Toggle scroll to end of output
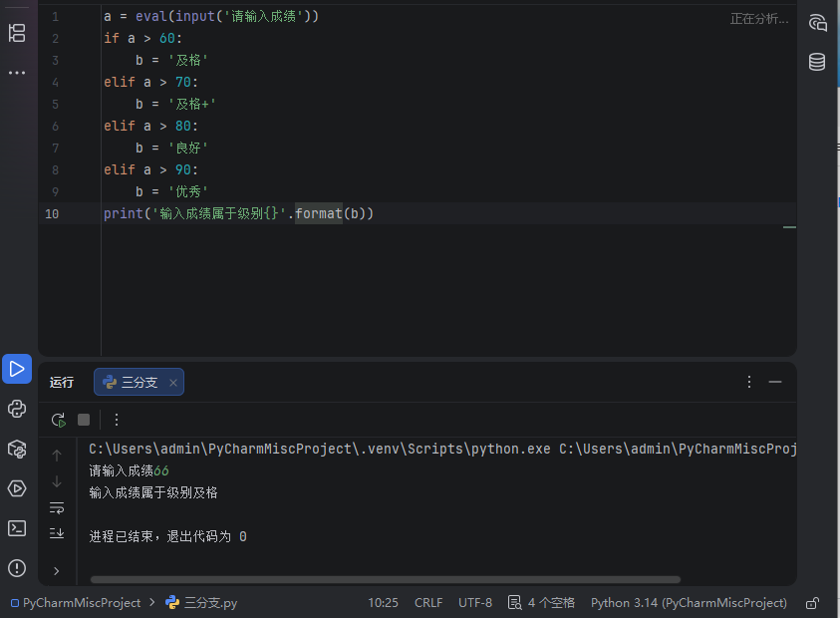The image size is (840, 618). coord(57,533)
